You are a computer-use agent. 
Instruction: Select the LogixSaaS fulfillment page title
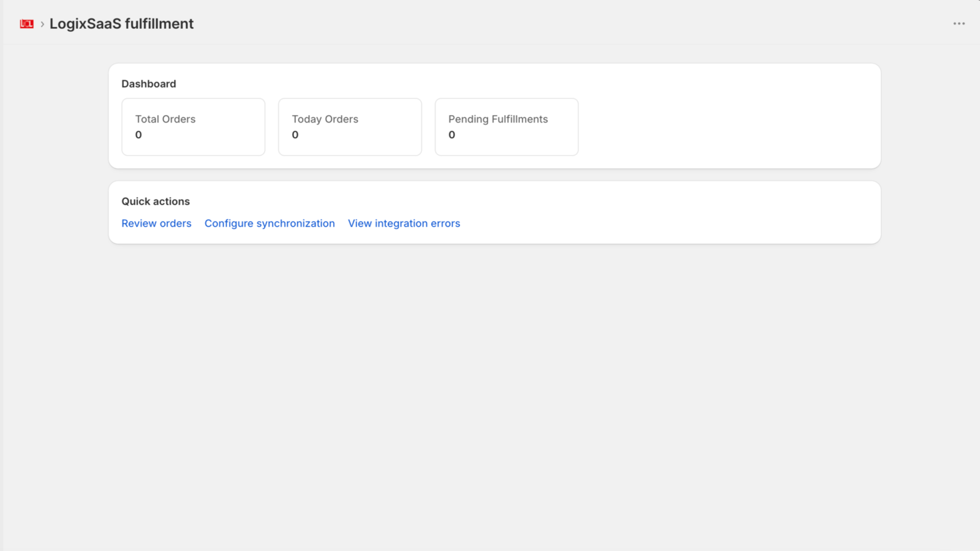coord(121,24)
